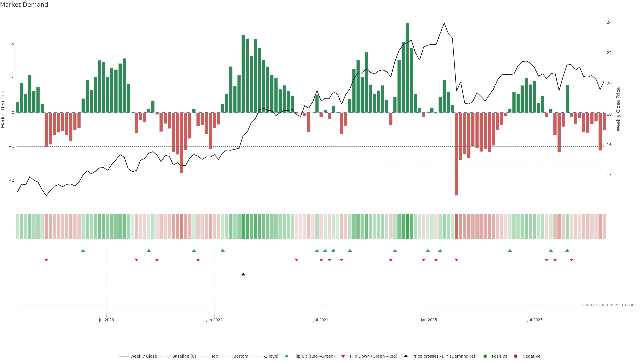The height and width of the screenshot is (362, 644).
Task: Click the red Negative legend dot
Action: (516, 356)
